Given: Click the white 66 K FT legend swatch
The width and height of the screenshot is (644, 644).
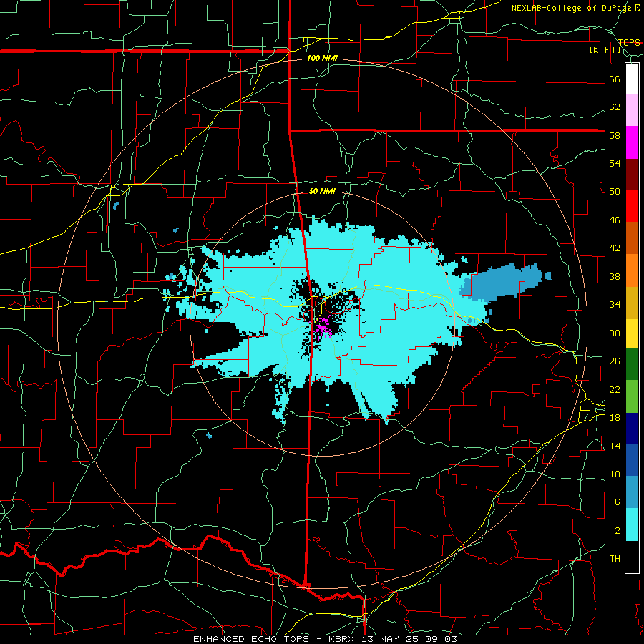Looking at the screenshot, I should point(632,79).
